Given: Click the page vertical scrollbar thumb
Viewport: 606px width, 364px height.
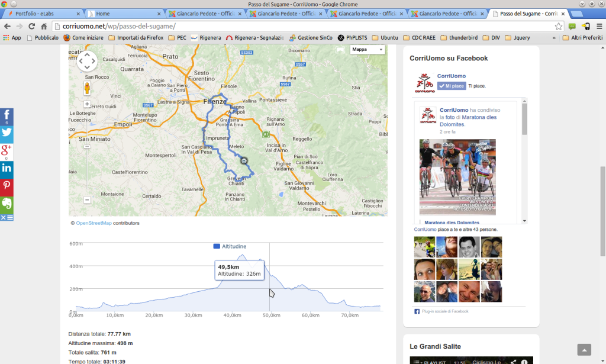Looking at the screenshot, I should (x=602, y=211).
